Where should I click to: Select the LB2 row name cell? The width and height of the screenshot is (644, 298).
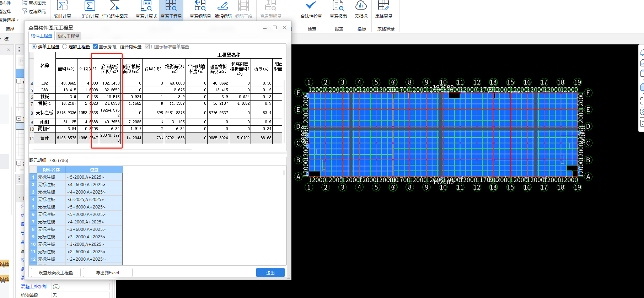coord(45,83)
